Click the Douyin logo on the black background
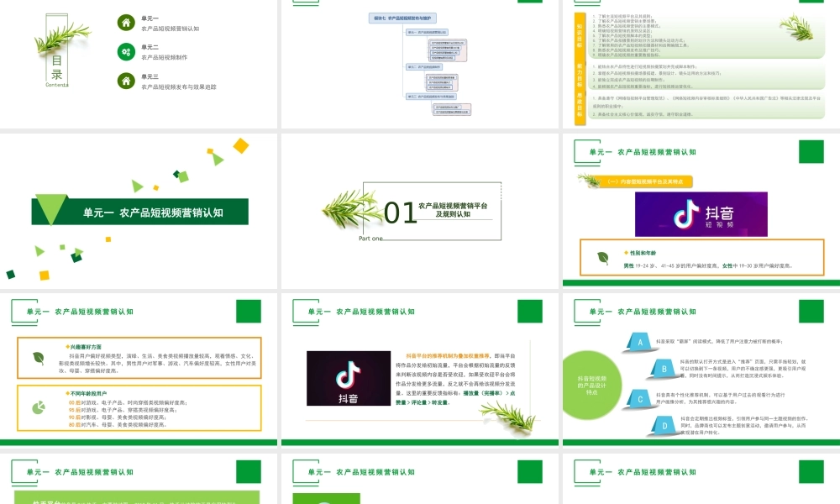This screenshot has height=504, width=840. tap(348, 380)
